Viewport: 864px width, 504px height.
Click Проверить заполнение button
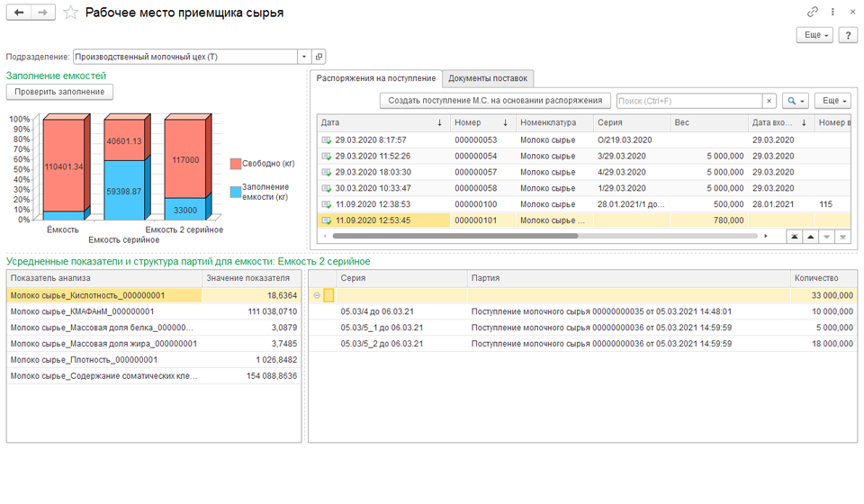click(59, 92)
